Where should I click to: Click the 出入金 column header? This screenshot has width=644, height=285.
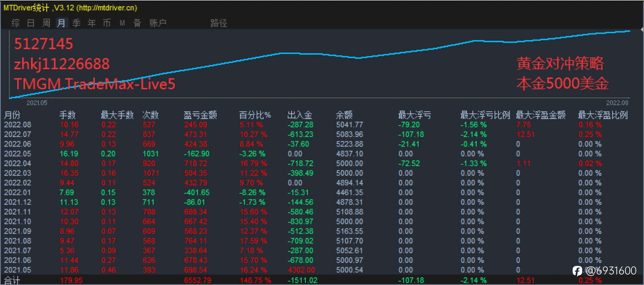coord(300,115)
